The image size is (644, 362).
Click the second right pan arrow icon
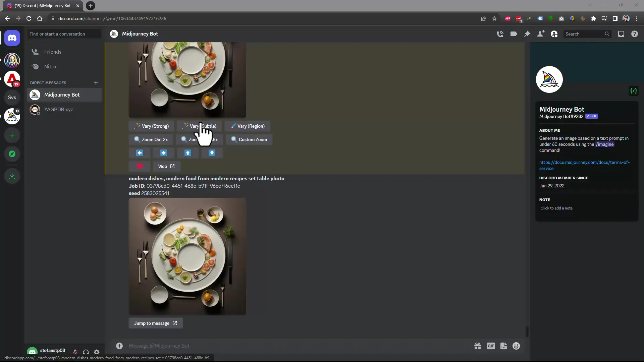(164, 153)
